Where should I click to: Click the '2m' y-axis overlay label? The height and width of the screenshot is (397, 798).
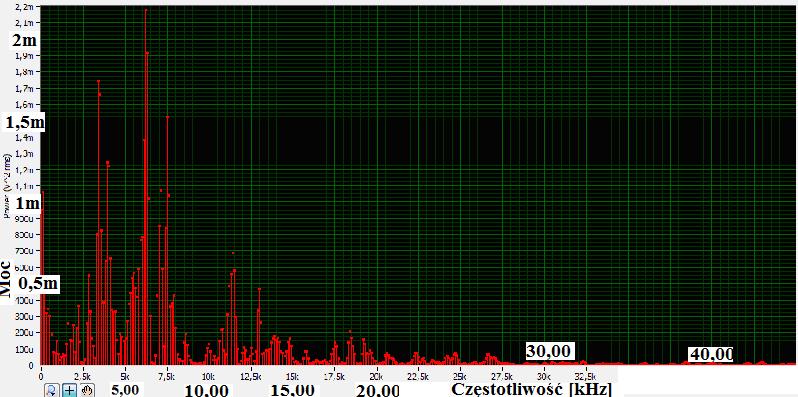tap(24, 41)
